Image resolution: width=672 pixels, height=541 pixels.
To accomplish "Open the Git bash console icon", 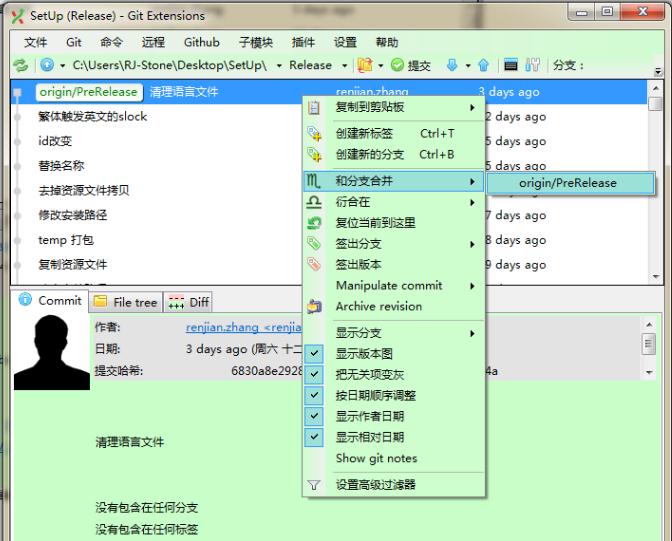I will click(511, 65).
